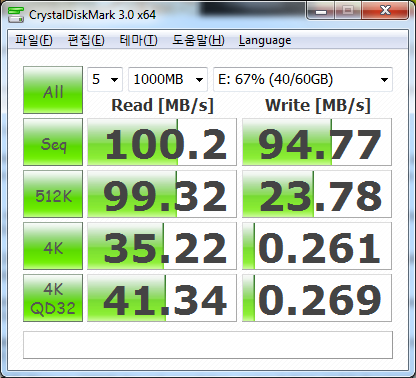Select the 4K read result 35.22

click(x=162, y=246)
